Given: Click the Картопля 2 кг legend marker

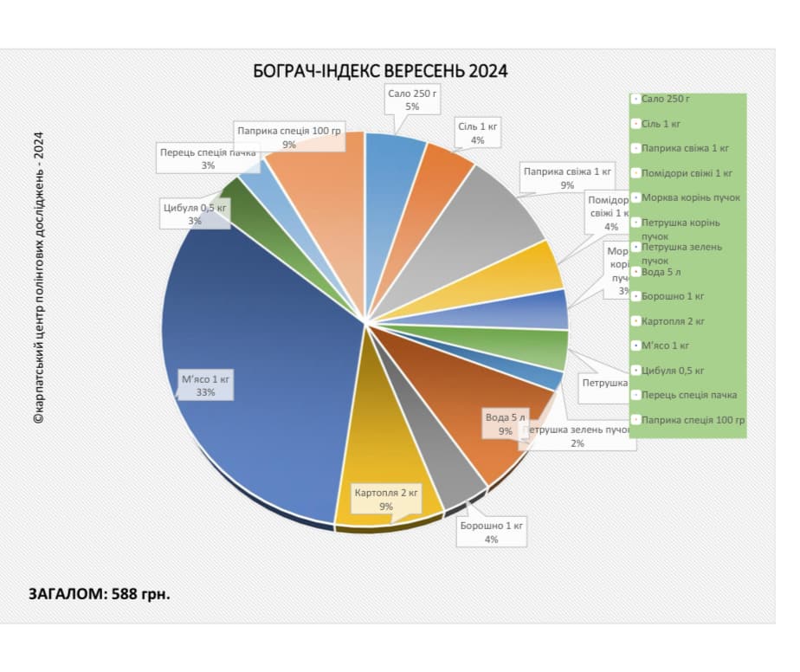Looking at the screenshot, I should (635, 321).
